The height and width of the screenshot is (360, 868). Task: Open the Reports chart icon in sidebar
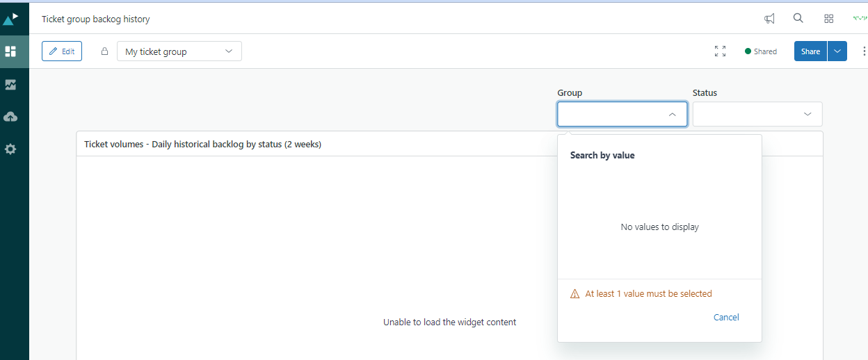point(10,85)
